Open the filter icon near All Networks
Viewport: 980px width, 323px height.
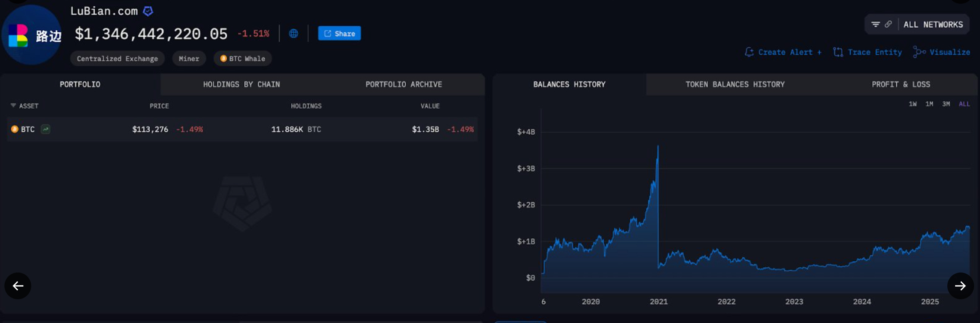(875, 25)
